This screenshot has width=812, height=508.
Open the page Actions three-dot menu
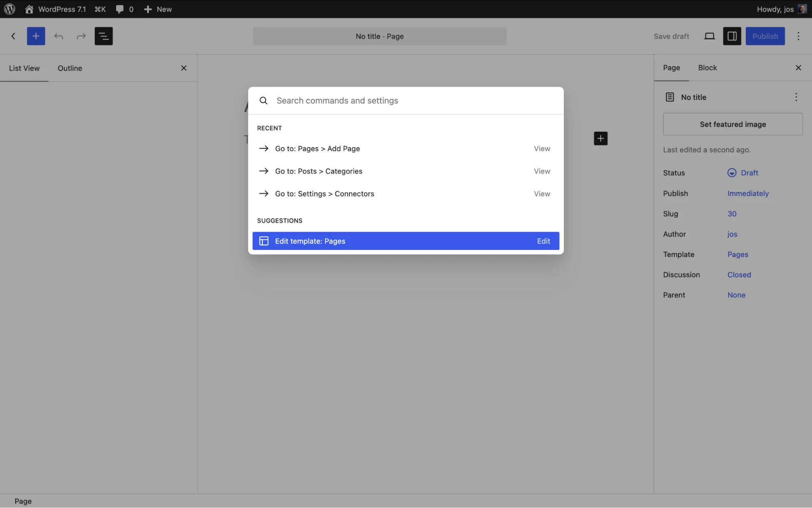coord(796,97)
